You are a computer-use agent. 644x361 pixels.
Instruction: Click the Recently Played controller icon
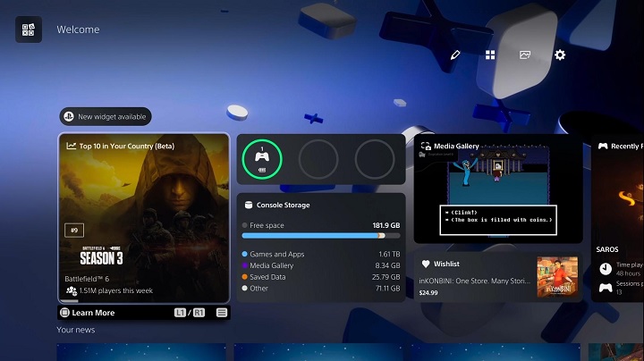click(x=603, y=146)
